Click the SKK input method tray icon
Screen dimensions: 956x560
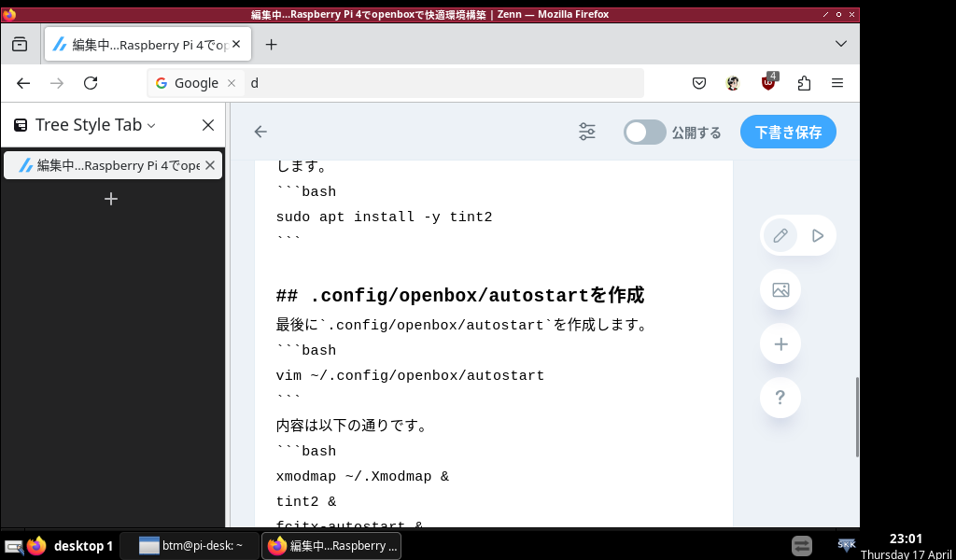pos(846,545)
